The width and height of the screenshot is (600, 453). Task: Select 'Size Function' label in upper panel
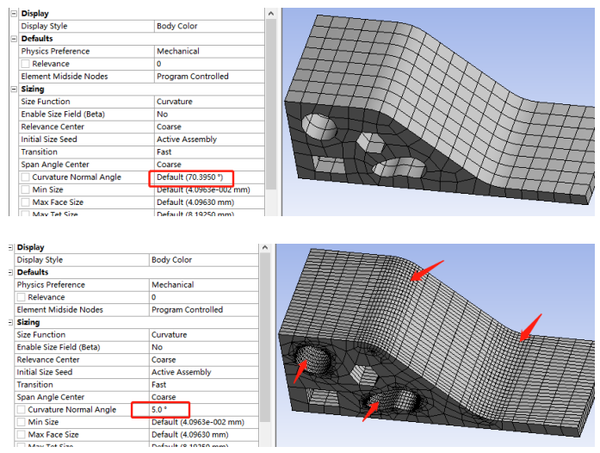pyautogui.click(x=46, y=102)
